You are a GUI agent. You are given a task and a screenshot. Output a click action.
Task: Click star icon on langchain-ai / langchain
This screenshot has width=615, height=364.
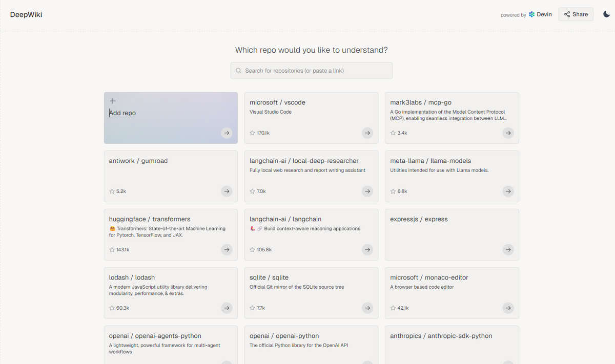coord(252,250)
